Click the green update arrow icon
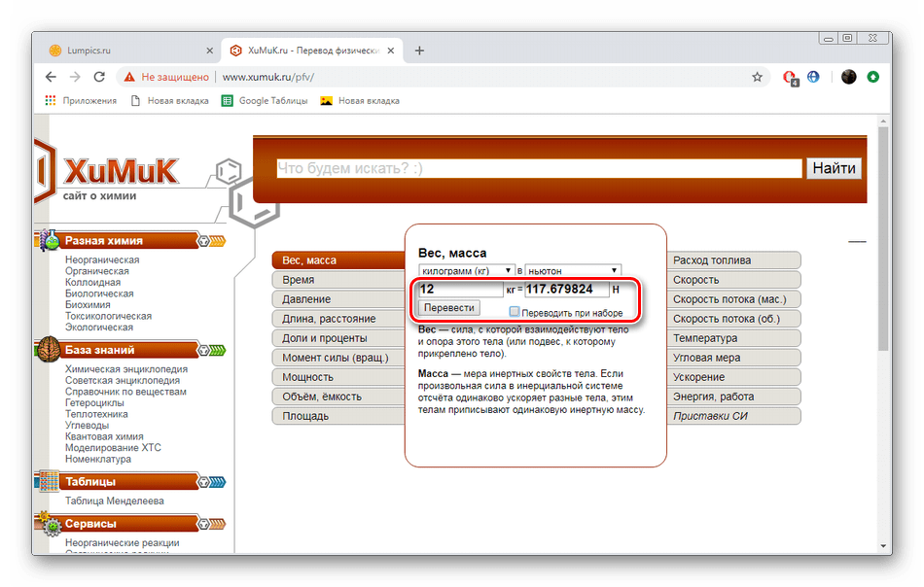 [x=872, y=77]
